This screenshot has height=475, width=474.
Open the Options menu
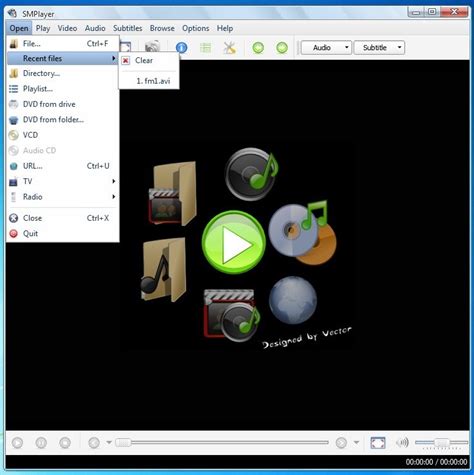coord(196,28)
